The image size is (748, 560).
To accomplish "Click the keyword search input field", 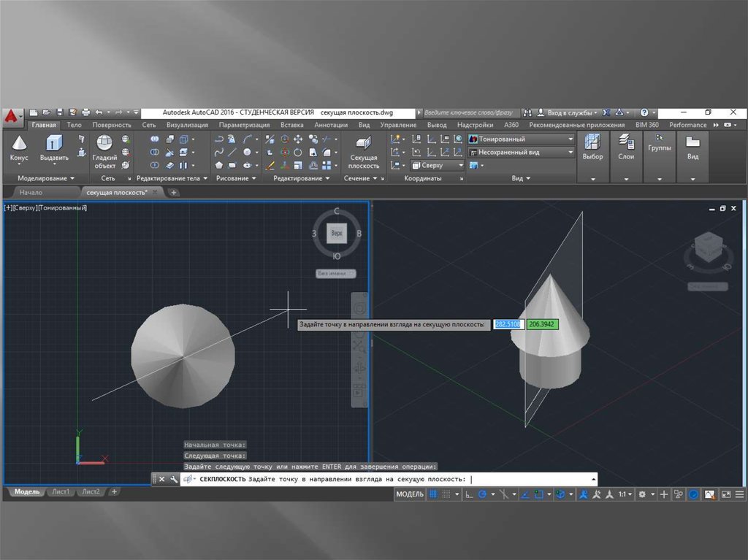I will tap(467, 113).
